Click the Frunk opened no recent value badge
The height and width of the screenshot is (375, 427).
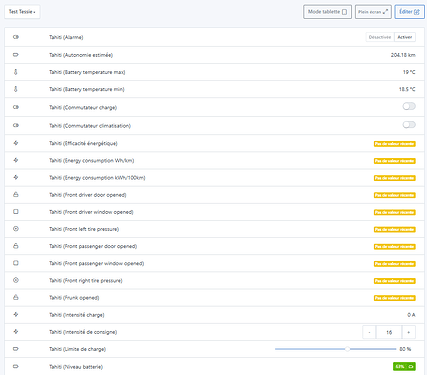coord(395,298)
